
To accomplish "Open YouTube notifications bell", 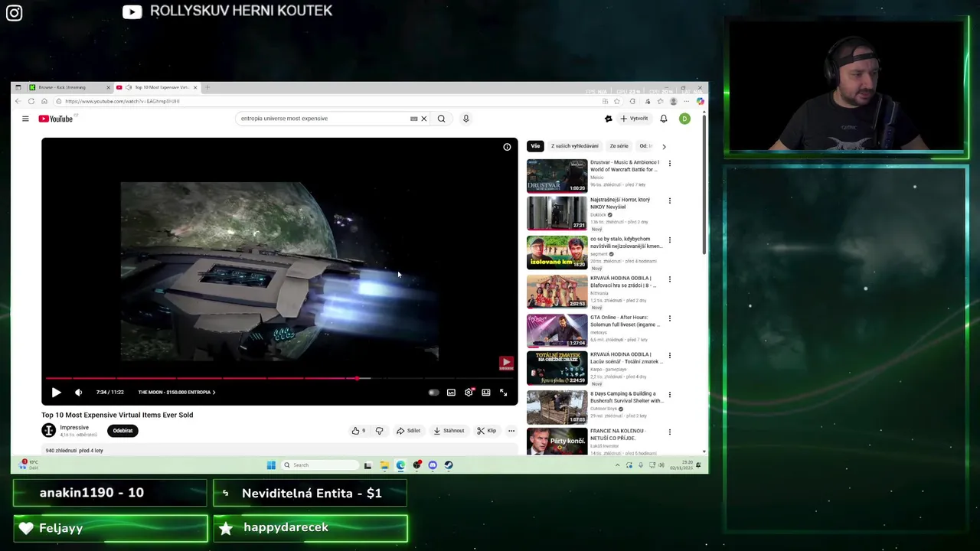I will click(x=664, y=119).
